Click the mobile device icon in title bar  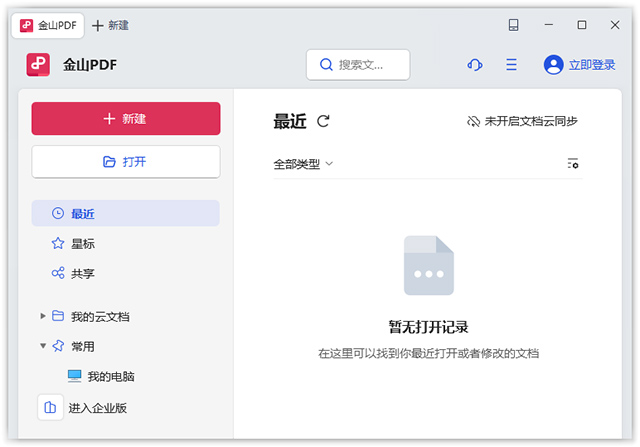point(513,25)
